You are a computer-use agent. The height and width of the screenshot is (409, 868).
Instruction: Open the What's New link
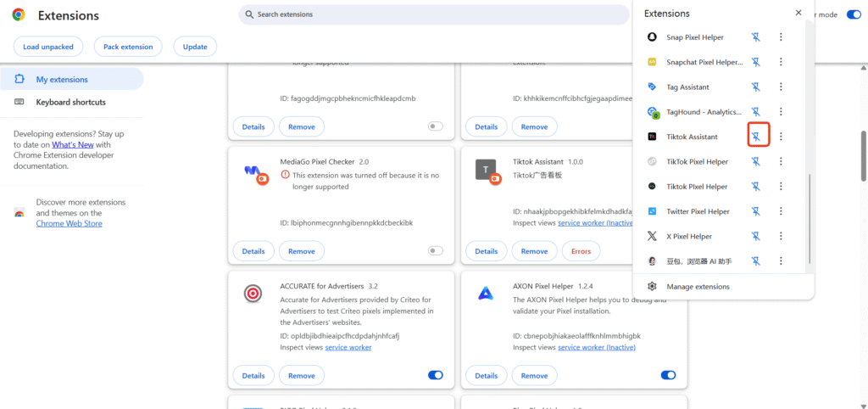[73, 144]
